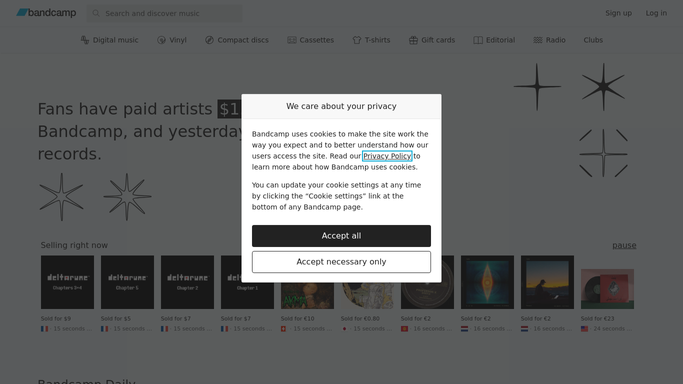Click the Digital music icon

(x=85, y=40)
